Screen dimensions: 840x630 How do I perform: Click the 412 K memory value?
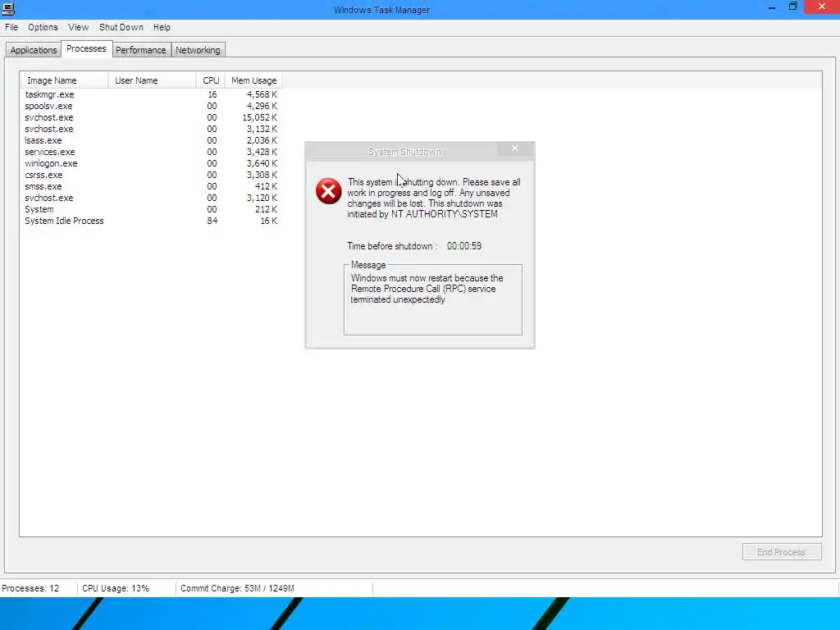[267, 186]
